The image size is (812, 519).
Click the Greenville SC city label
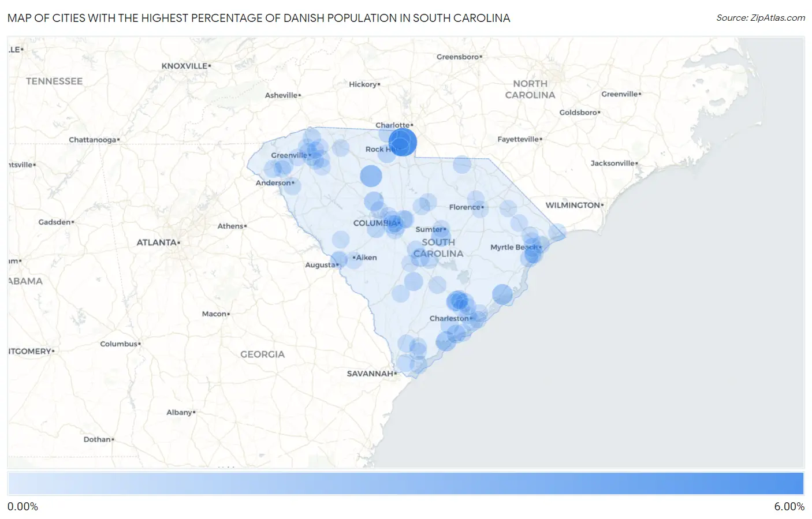point(290,155)
